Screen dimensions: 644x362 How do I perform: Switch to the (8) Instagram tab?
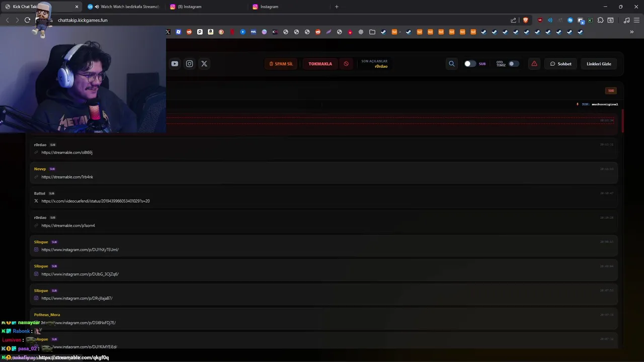click(x=206, y=7)
